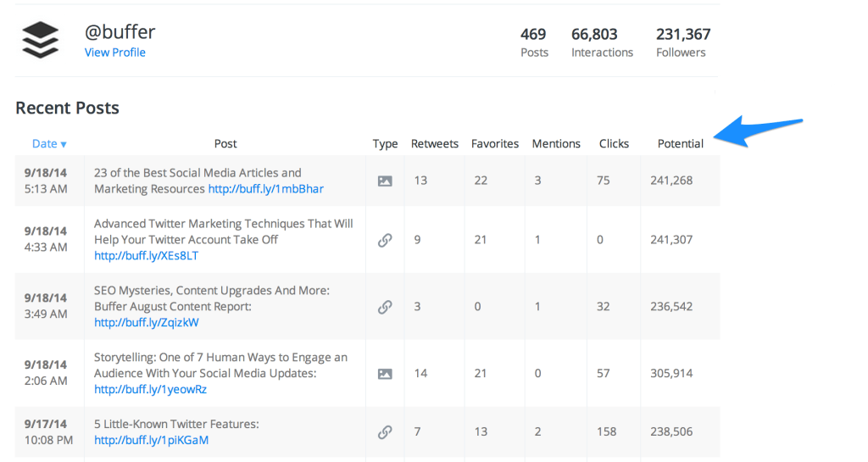This screenshot has width=868, height=462.
Task: Sort by the Retweets column header
Action: (x=434, y=144)
